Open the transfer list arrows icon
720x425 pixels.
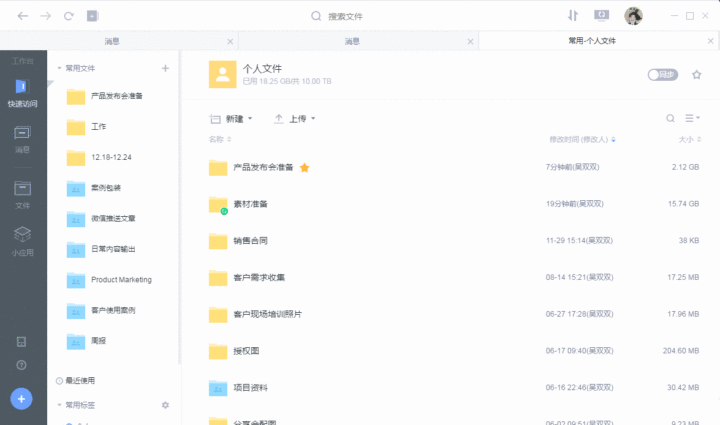coord(573,16)
